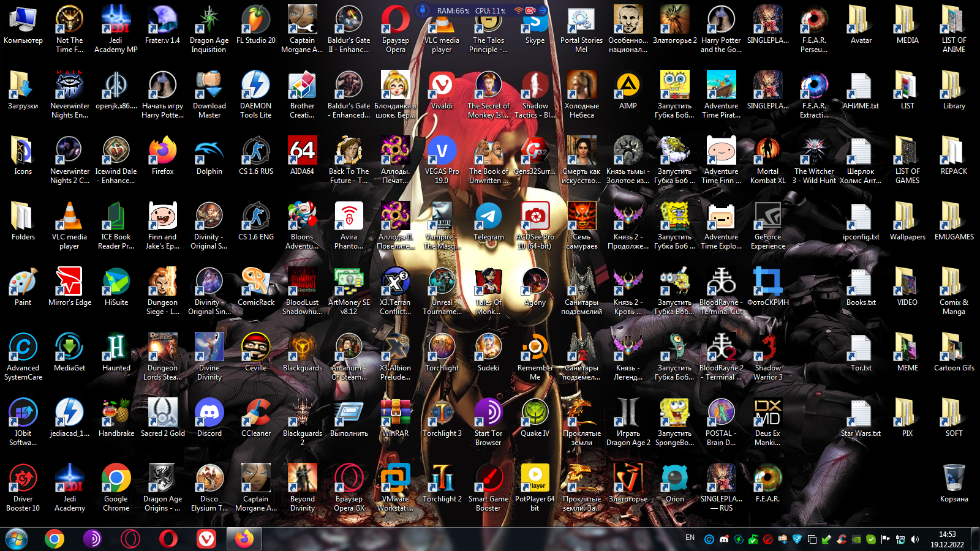980x551 pixels.
Task: Launch Advanced SystemCare desktop icon
Action: [x=23, y=356]
